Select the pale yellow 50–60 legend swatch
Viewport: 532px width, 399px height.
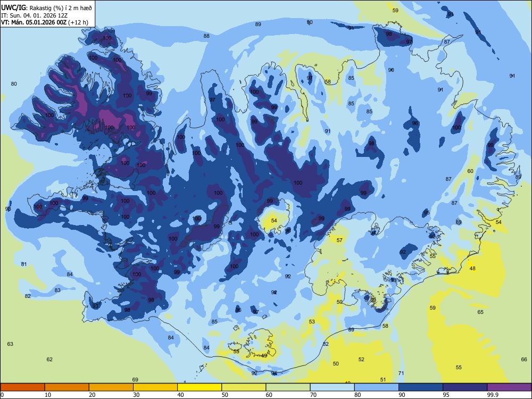coord(244,387)
